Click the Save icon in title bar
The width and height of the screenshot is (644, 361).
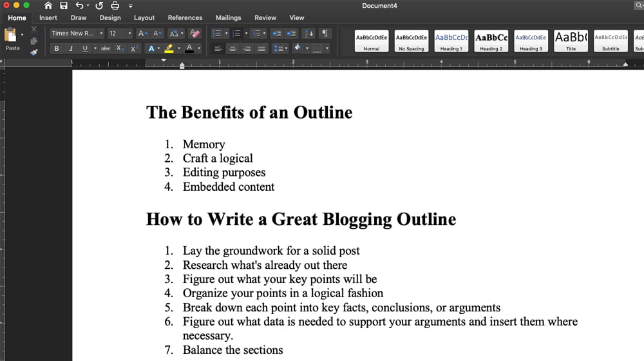tap(64, 5)
